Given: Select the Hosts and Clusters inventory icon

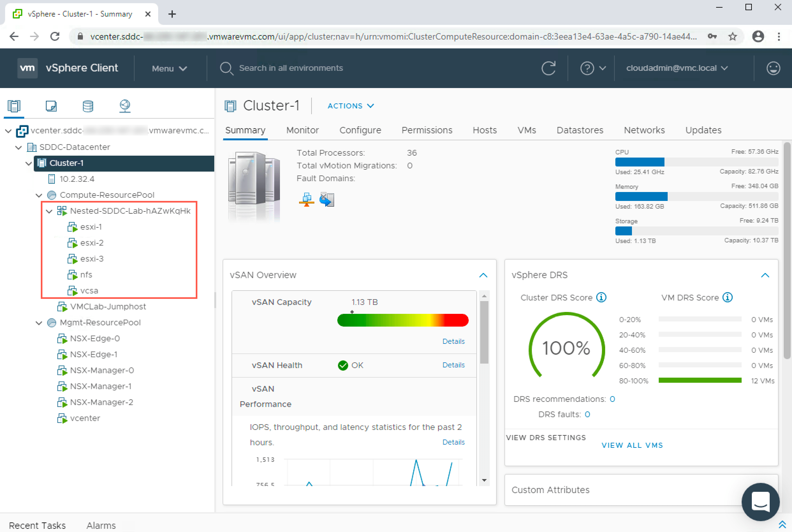Looking at the screenshot, I should (x=14, y=106).
